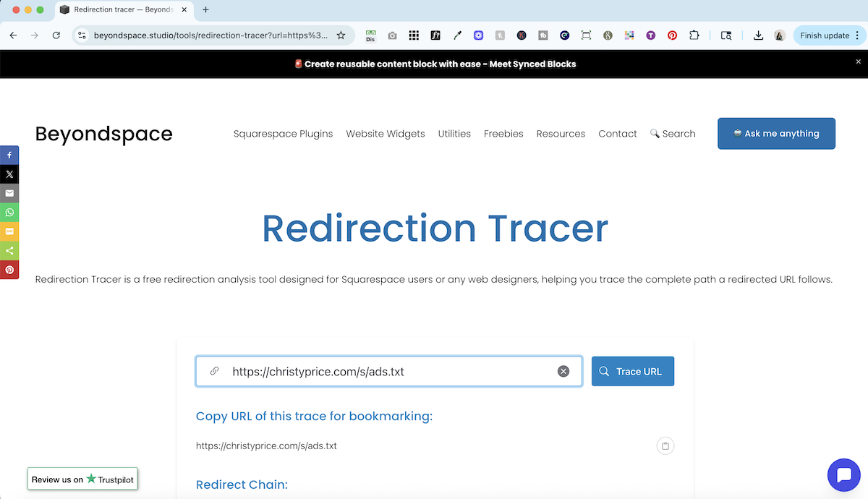The width and height of the screenshot is (868, 499).
Task: Go back to the previous page
Action: (13, 35)
